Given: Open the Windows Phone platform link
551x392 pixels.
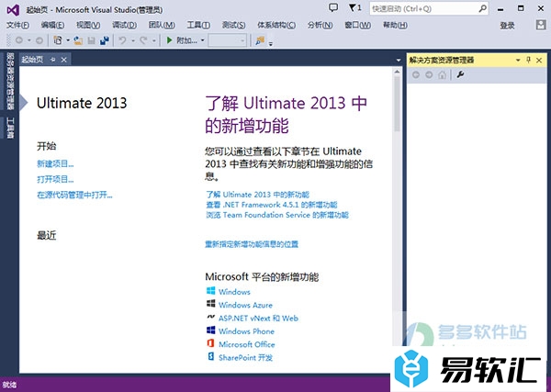Looking at the screenshot, I should (x=246, y=331).
